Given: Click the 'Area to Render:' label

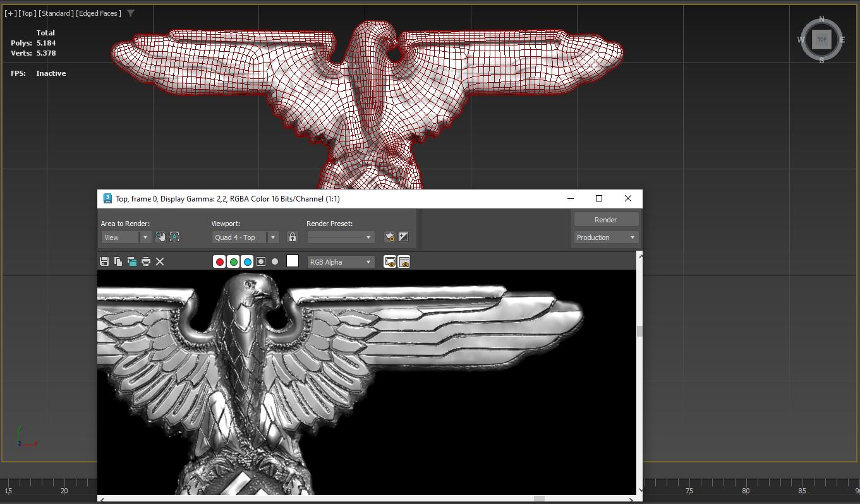Looking at the screenshot, I should [125, 224].
